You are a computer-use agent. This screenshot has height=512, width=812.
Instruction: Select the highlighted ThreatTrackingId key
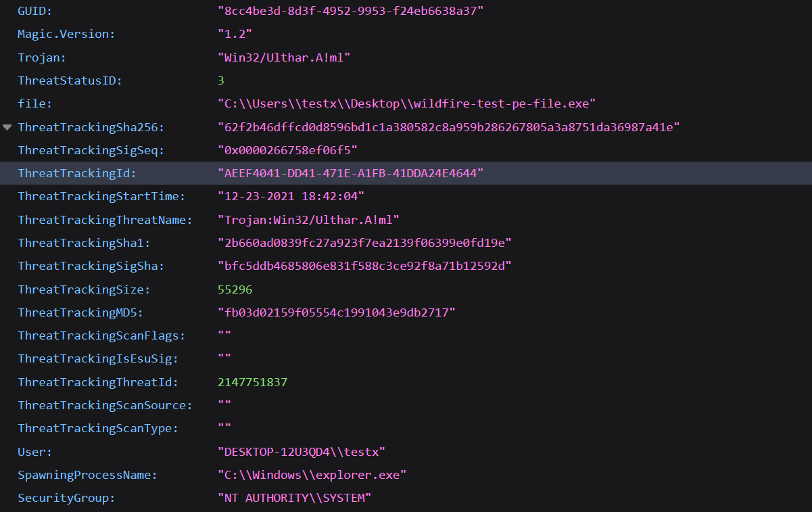pos(77,173)
